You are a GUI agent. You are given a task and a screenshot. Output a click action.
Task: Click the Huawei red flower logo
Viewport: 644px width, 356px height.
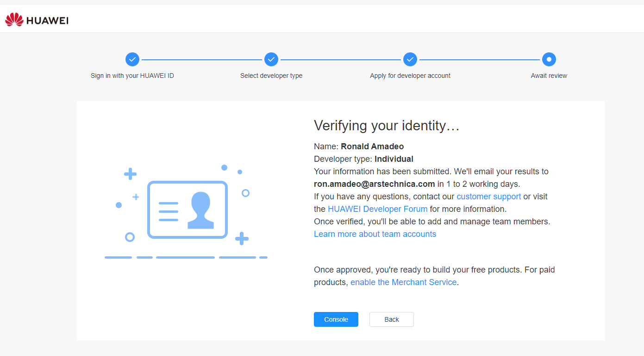14,19
